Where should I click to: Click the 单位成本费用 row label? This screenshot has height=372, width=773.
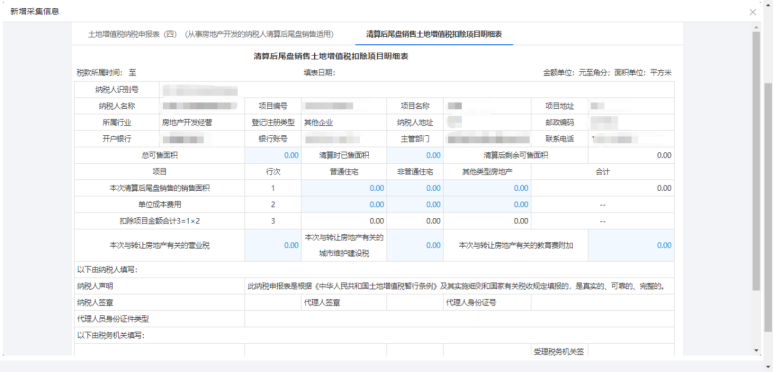tap(159, 204)
